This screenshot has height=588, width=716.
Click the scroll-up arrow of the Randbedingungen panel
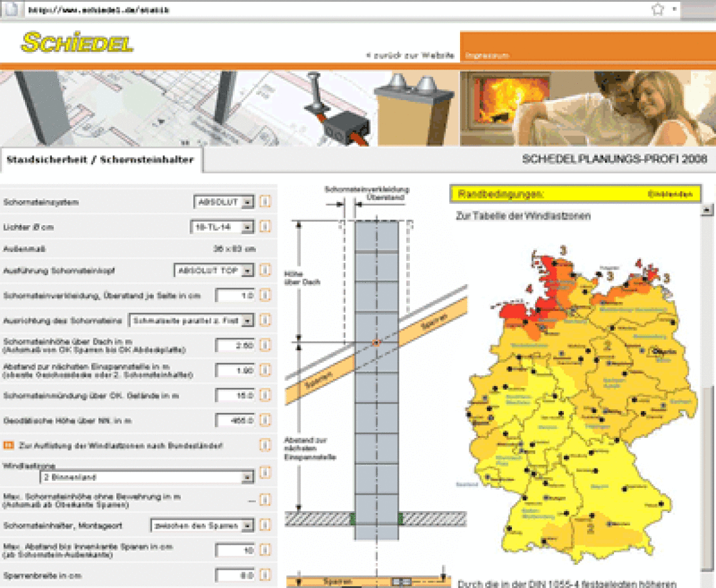(707, 210)
